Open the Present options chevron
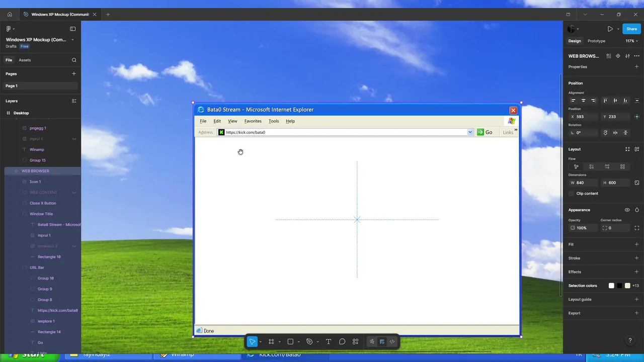The height and width of the screenshot is (362, 644). (x=618, y=29)
